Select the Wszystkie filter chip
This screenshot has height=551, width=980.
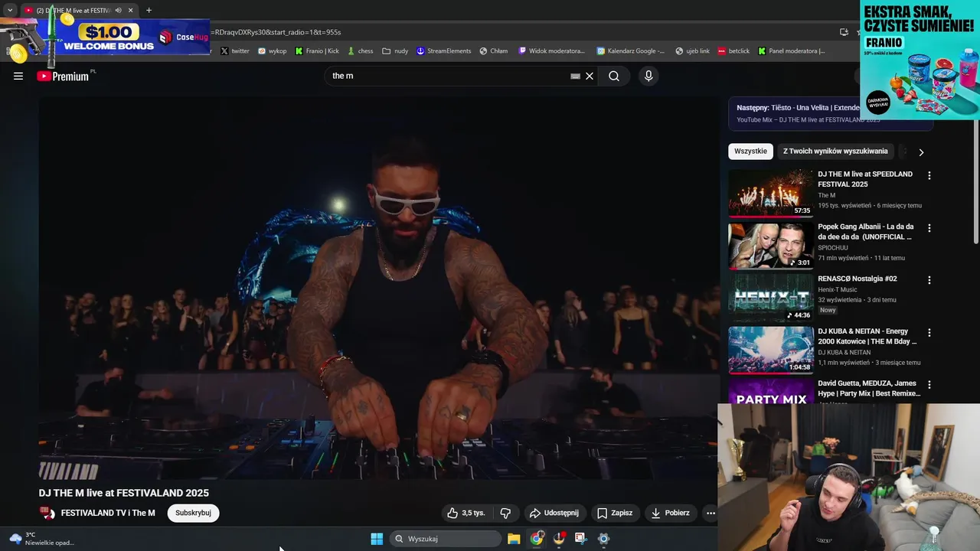tap(750, 152)
